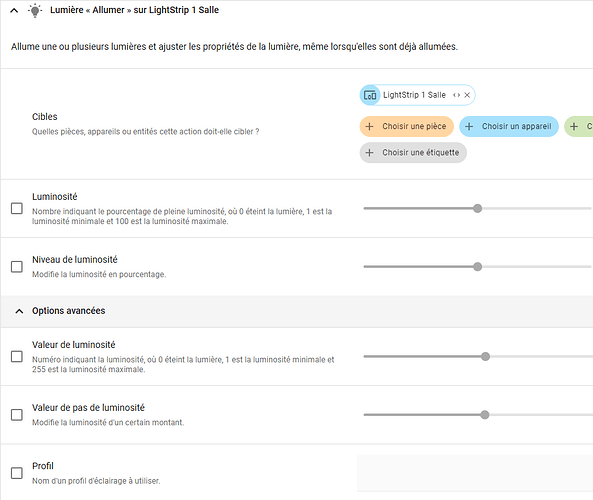Add a device with Choisir un appareil
Viewport: 593px width, 500px height.
(509, 126)
